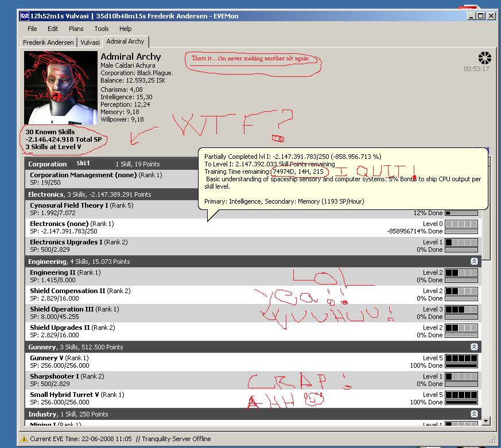Select the Electronics Upgrades I skill
501x448 pixels.
[x=253, y=246]
